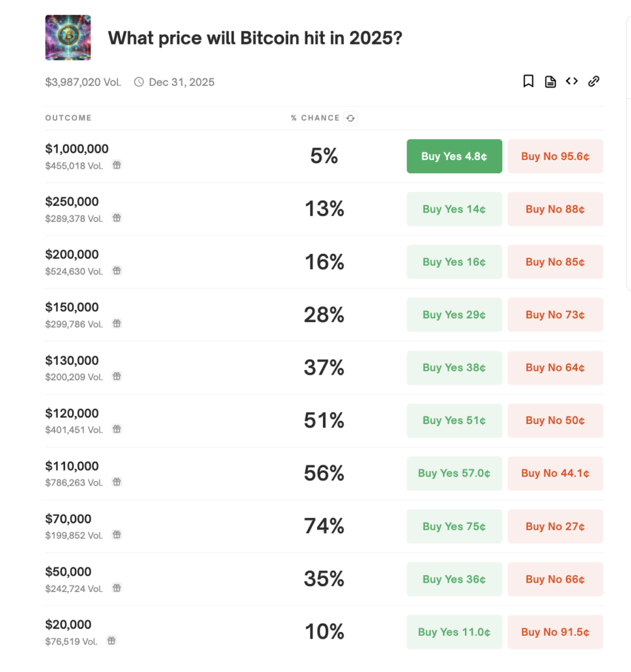This screenshot has width=631, height=672.
Task: Buy No at 50¢ for $120,000
Action: [x=555, y=420]
